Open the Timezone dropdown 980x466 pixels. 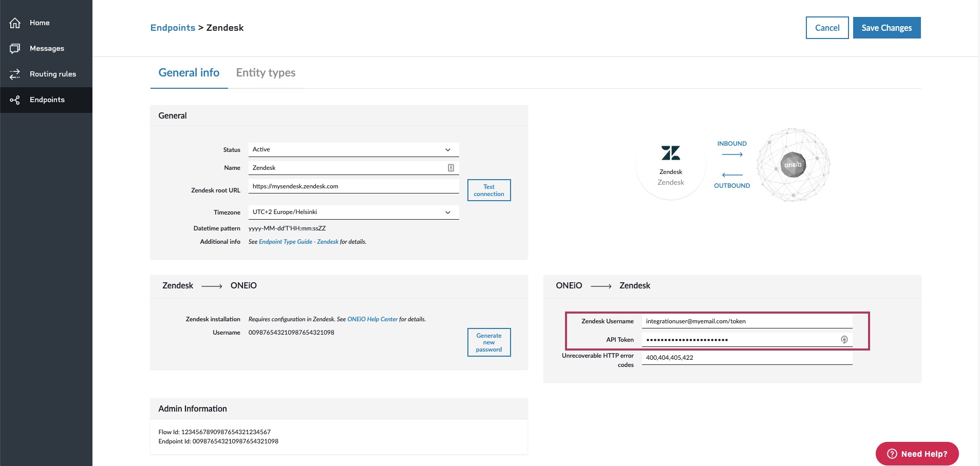[x=353, y=212]
